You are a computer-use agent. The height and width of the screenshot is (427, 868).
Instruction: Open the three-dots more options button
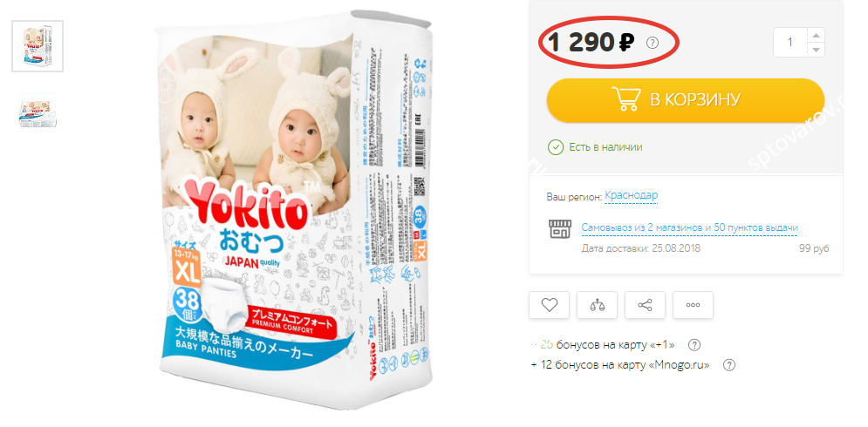(693, 305)
